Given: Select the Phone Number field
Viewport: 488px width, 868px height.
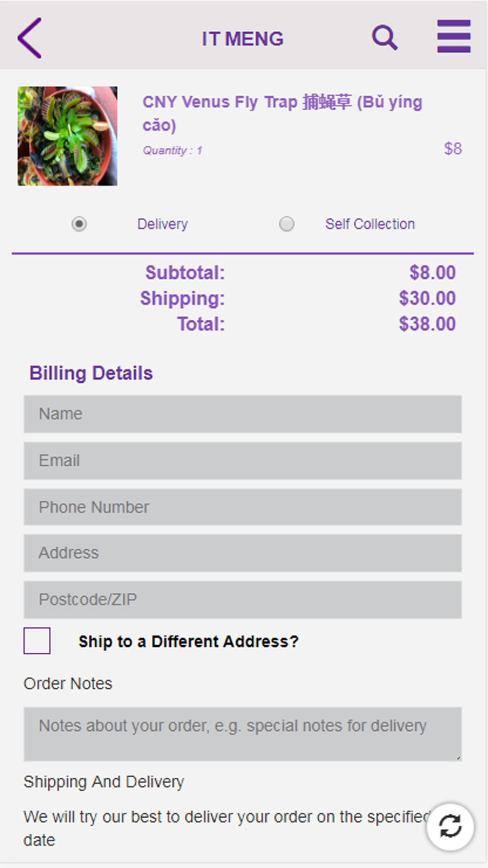Looking at the screenshot, I should (x=243, y=507).
